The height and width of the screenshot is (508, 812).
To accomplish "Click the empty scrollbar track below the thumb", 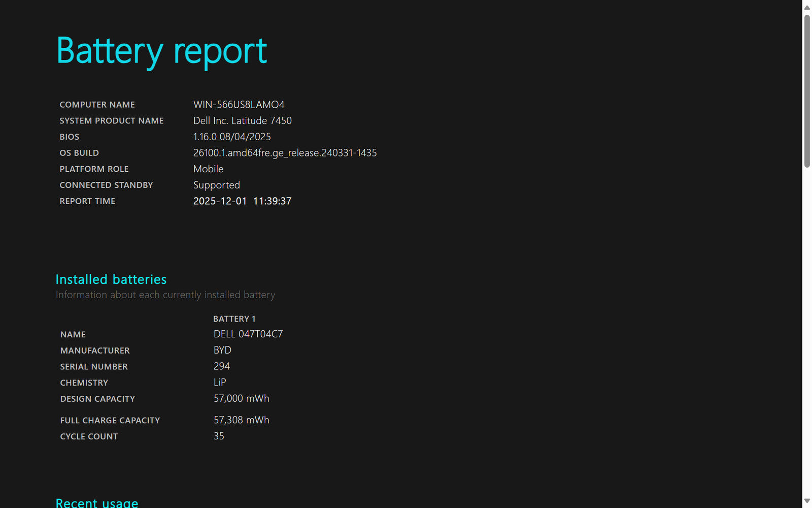I will click(807, 330).
